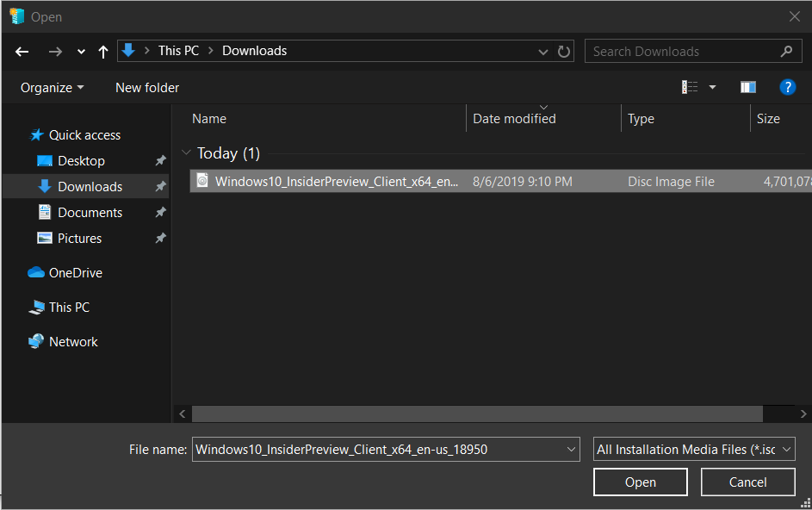Open the Help question mark icon
The height and width of the screenshot is (510, 812).
tap(787, 87)
